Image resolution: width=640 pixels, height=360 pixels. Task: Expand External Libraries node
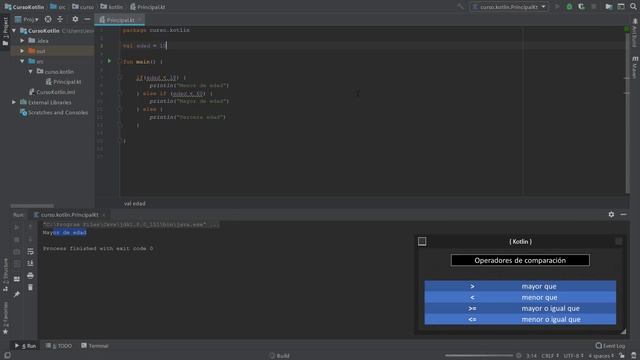pyautogui.click(x=14, y=102)
